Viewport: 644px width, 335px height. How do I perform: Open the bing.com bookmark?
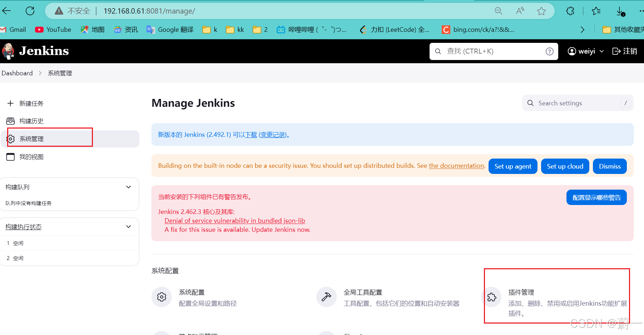point(478,30)
